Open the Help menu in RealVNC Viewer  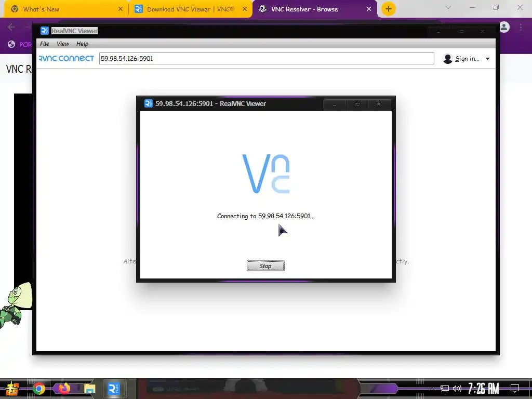coord(82,44)
